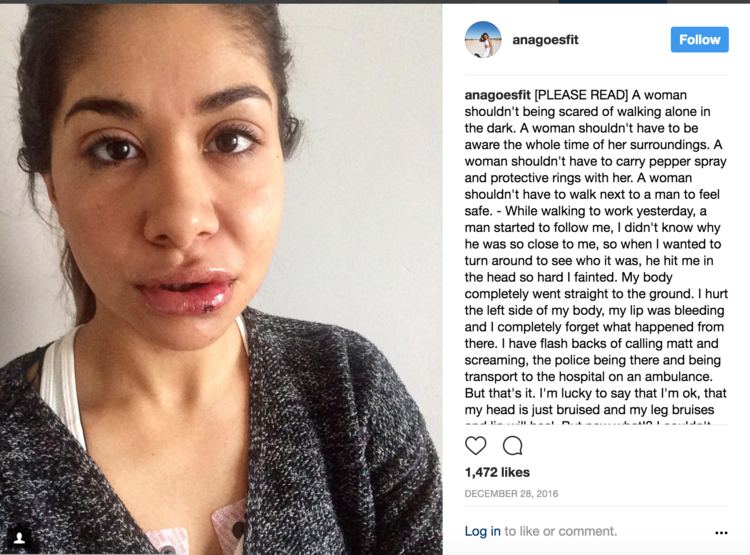The image size is (750, 555).
Task: Click caption sentence mentioning pepper spray
Action: click(596, 161)
